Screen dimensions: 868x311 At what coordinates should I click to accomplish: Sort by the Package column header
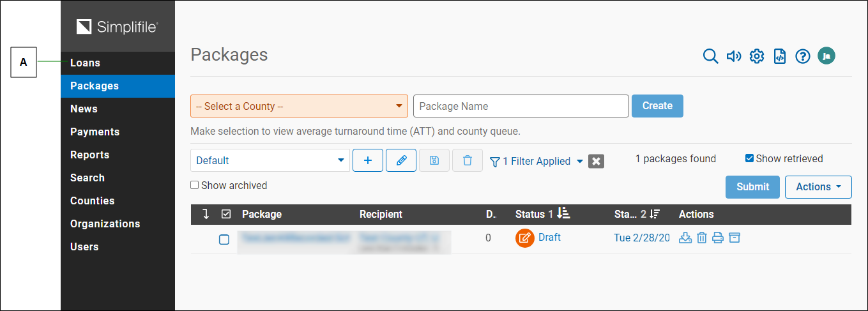(262, 214)
